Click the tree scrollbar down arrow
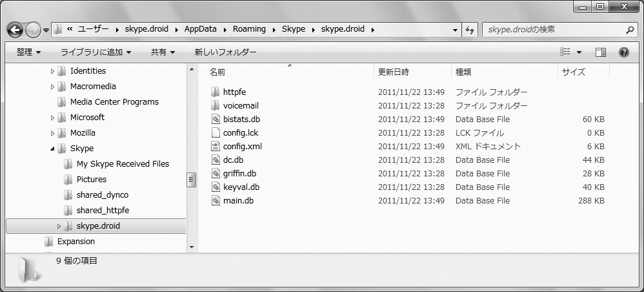 [x=192, y=247]
